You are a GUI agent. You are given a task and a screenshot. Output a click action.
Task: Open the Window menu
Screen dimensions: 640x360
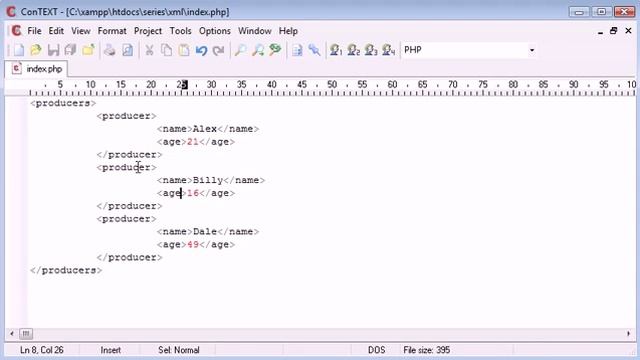pos(255,31)
